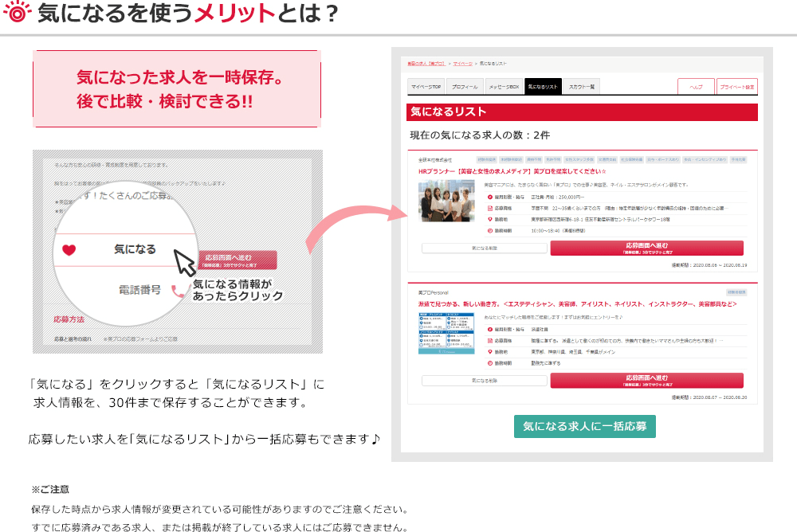Click the マイページ breadcrumb link
Viewport: 797px width, 532px height.
pyautogui.click(x=463, y=63)
